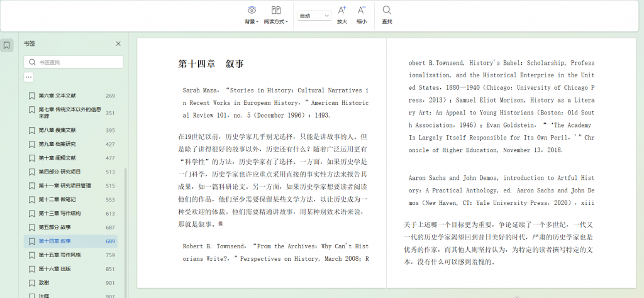Click bookmark icon beside 第十一章 研究项目管理
Viewport: 644px width, 298px height.
point(31,186)
